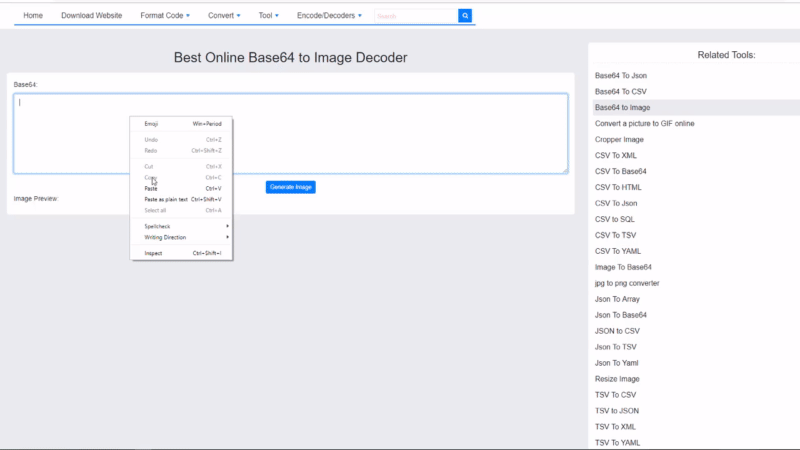Expand the Tool dropdown menu
The height and width of the screenshot is (450, 800).
pos(268,16)
